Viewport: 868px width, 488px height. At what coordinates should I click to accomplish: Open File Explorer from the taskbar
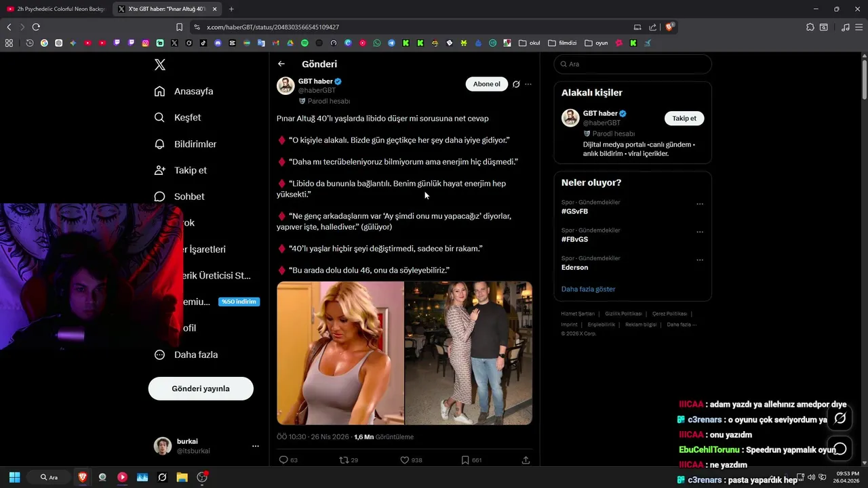pyautogui.click(x=182, y=477)
